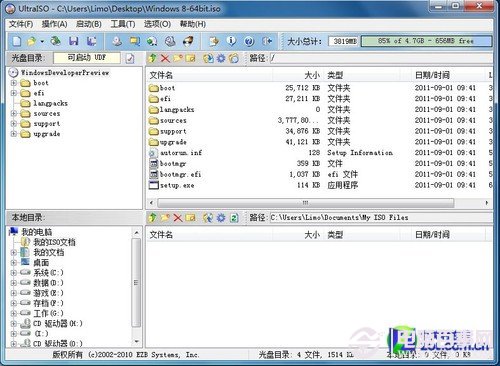Select bootmgr.efi in file list
The width and height of the screenshot is (500, 366).
coord(180,174)
